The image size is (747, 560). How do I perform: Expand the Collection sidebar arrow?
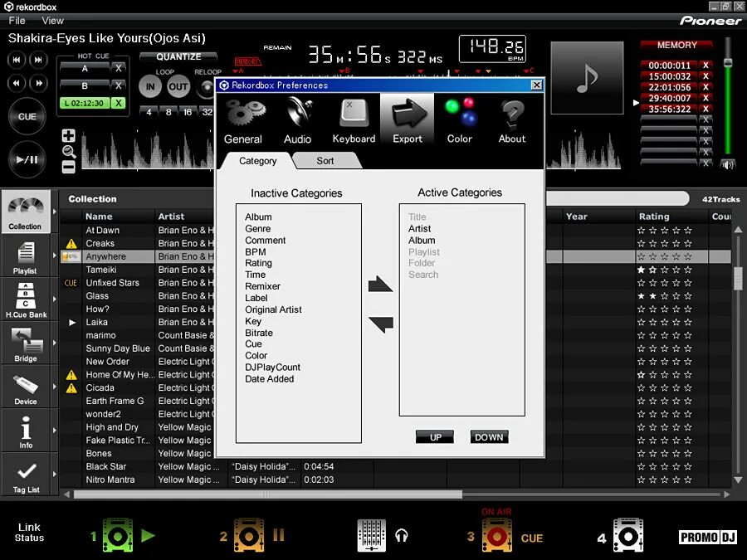coord(54,212)
